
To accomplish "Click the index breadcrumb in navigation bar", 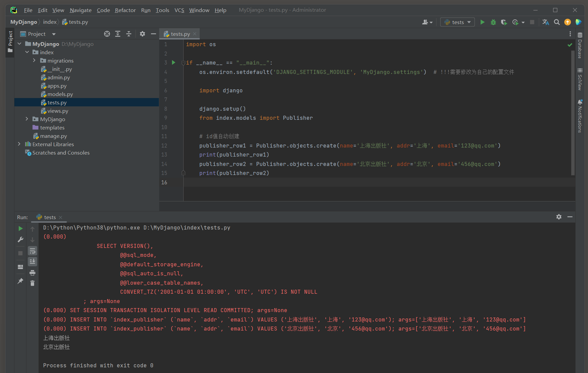I will [50, 22].
